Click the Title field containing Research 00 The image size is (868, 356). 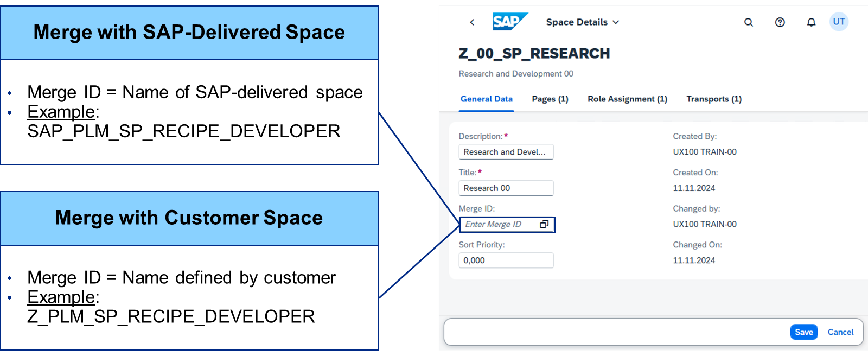point(506,188)
